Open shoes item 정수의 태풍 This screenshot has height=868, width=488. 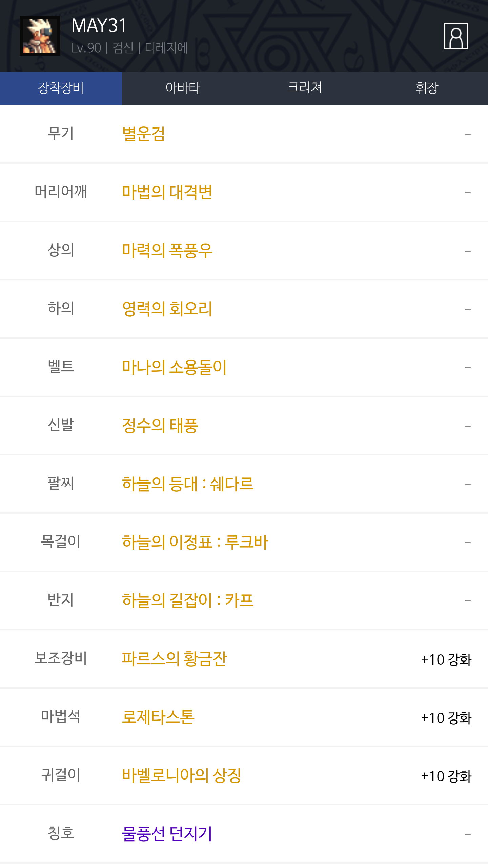(x=160, y=426)
